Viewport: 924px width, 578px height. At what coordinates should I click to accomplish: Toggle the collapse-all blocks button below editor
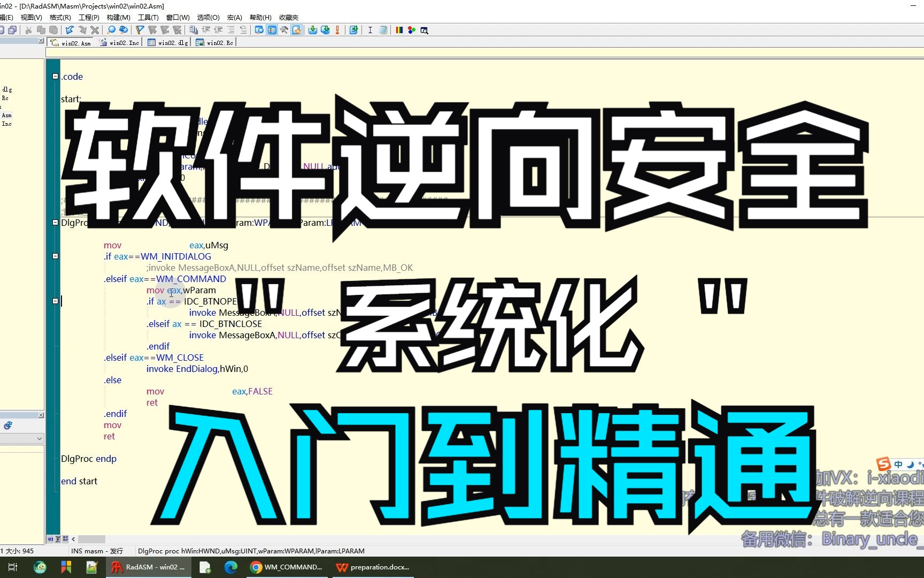click(65, 539)
